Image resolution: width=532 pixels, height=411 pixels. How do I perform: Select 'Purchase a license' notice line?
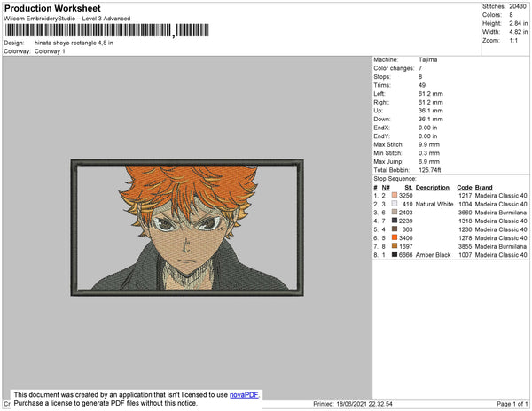coord(106,403)
